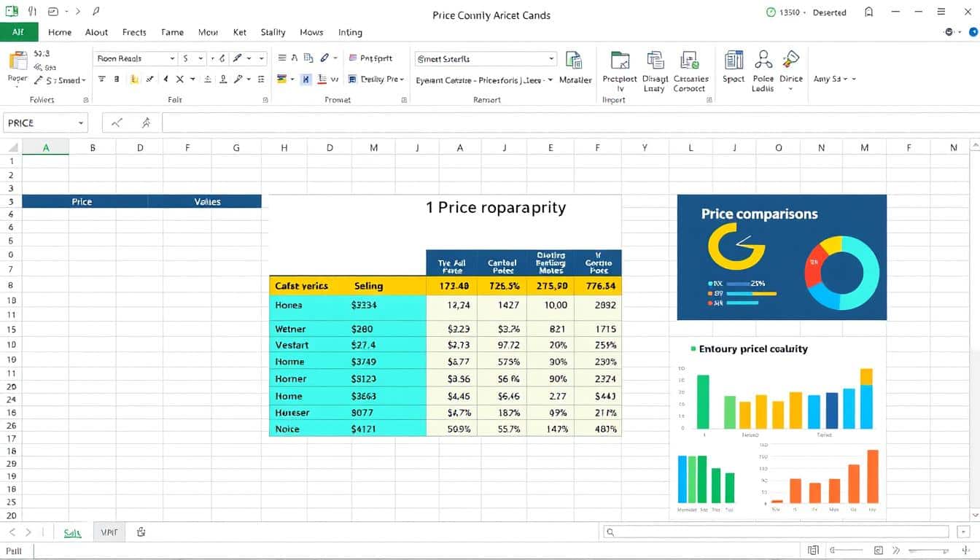
Task: Click the add sheet icon after VPIT tab
Action: (x=141, y=532)
